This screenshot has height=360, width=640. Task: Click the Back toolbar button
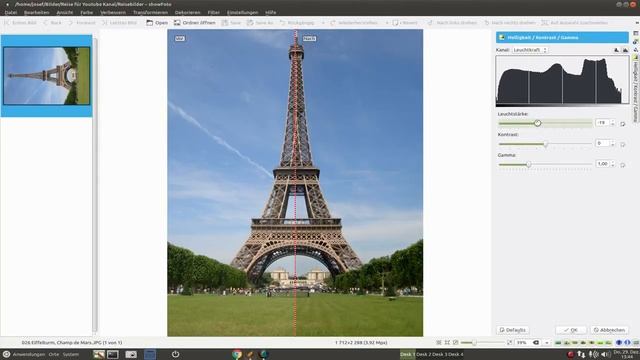click(52, 23)
